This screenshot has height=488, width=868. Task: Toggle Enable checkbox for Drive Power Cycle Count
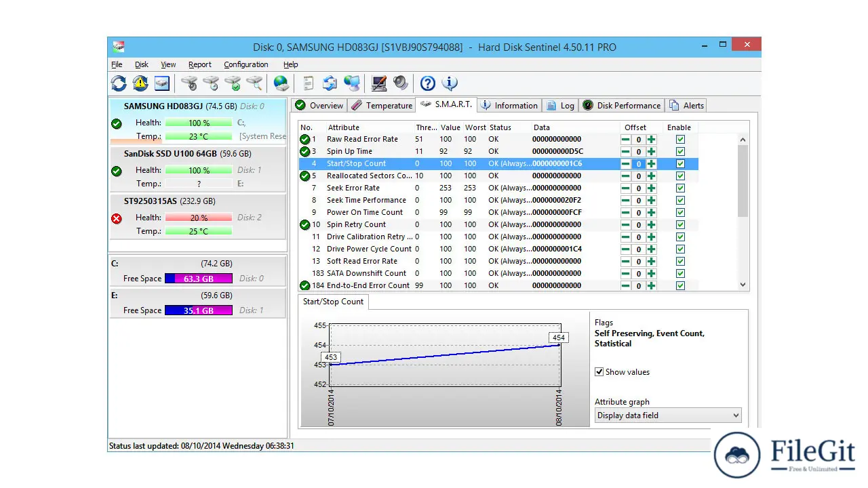tap(680, 249)
